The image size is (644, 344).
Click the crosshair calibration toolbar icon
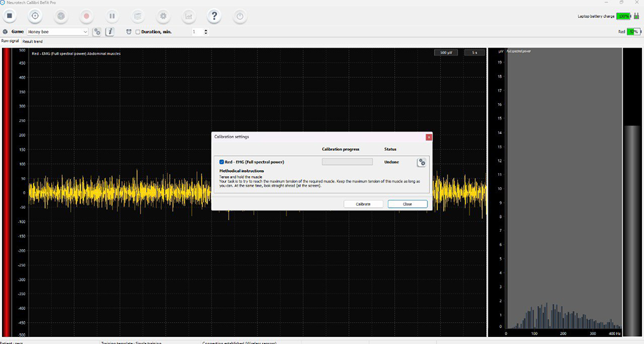coord(35,15)
